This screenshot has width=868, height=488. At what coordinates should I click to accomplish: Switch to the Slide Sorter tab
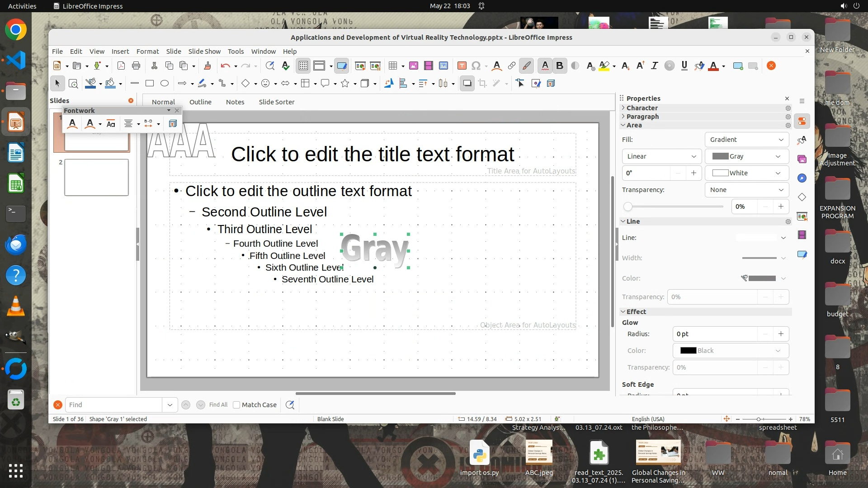pos(276,102)
